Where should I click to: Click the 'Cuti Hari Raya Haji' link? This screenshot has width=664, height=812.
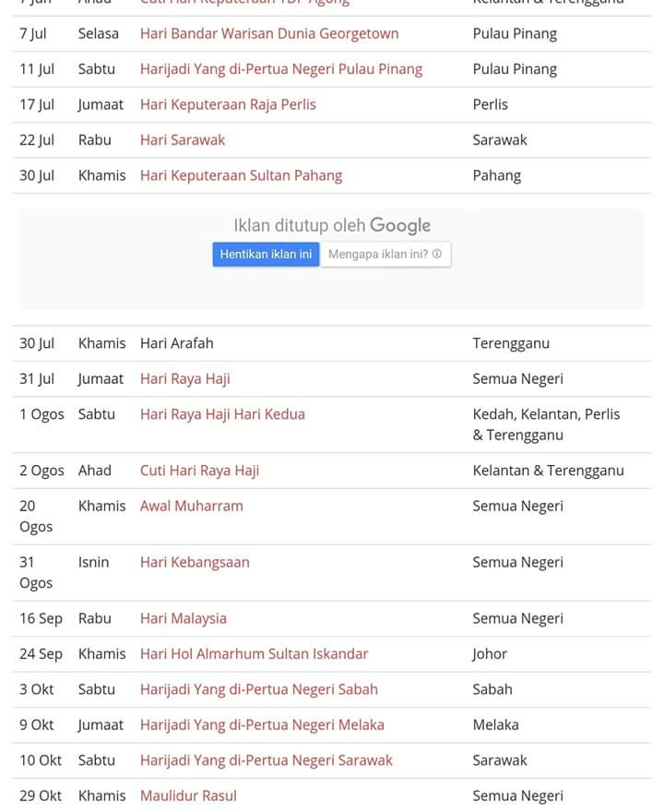[x=199, y=471]
